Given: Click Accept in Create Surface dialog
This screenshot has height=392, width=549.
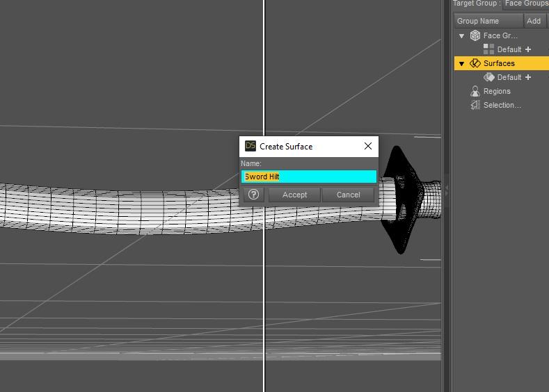Looking at the screenshot, I should point(294,195).
